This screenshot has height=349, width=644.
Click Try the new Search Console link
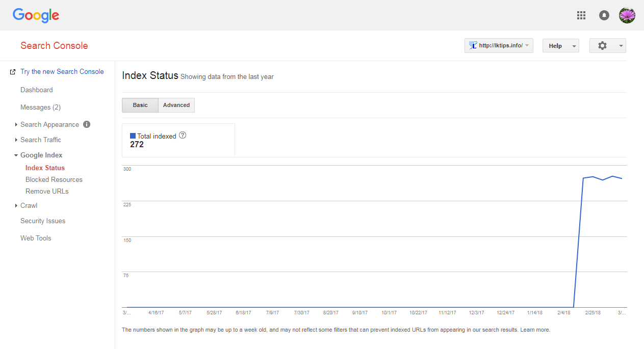(62, 71)
